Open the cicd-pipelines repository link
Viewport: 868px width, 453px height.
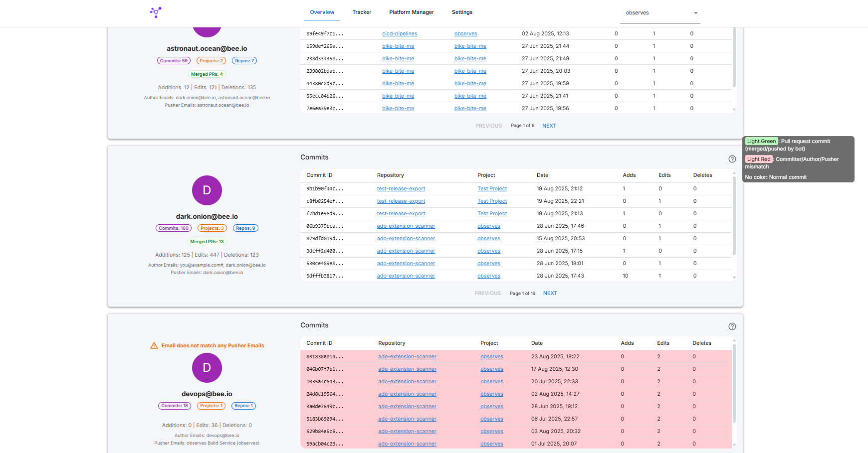tap(400, 34)
